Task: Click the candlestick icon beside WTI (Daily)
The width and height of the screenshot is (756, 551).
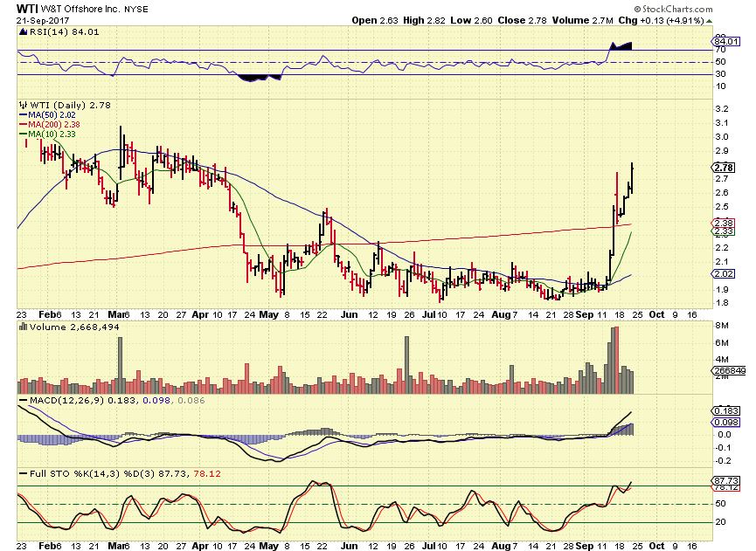Action: [x=23, y=105]
